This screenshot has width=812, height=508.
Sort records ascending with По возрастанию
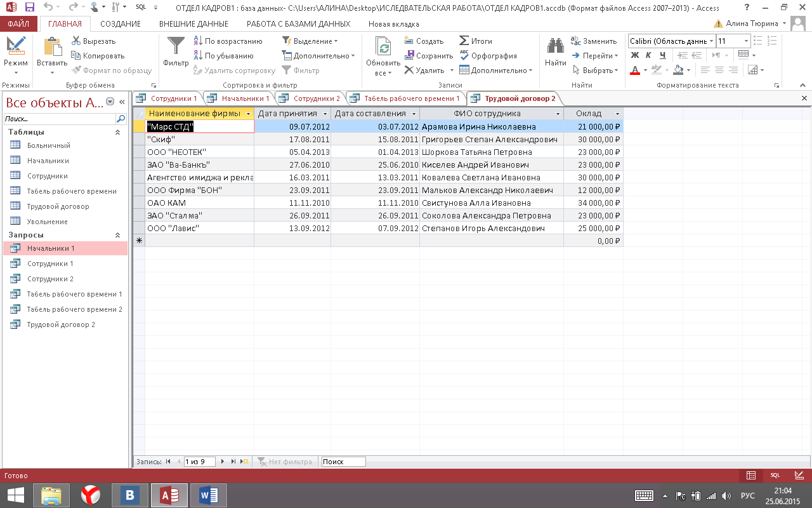pos(228,41)
